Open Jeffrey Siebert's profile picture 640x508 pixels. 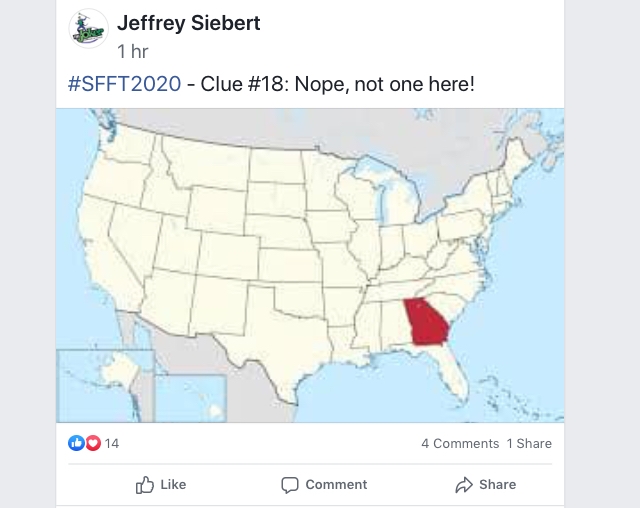(88, 29)
